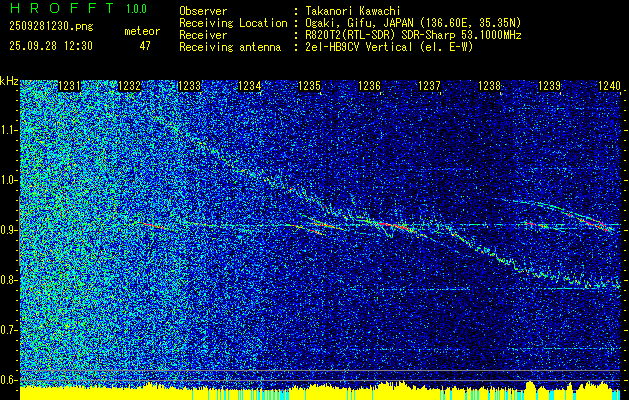
Task: Click time marker 1237
Action: 430,85
